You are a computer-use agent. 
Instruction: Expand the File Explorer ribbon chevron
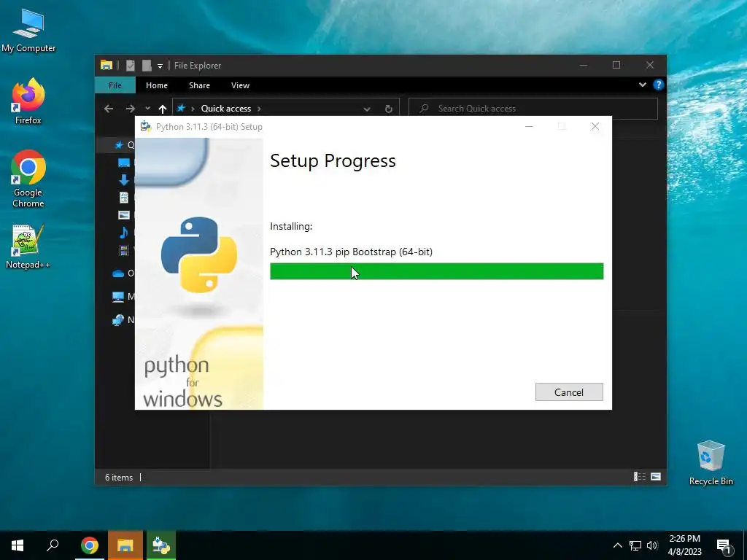click(x=642, y=85)
